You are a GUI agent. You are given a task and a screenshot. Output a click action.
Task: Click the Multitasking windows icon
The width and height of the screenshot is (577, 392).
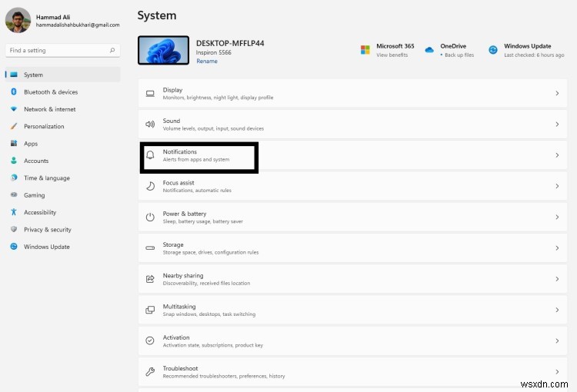[150, 310]
